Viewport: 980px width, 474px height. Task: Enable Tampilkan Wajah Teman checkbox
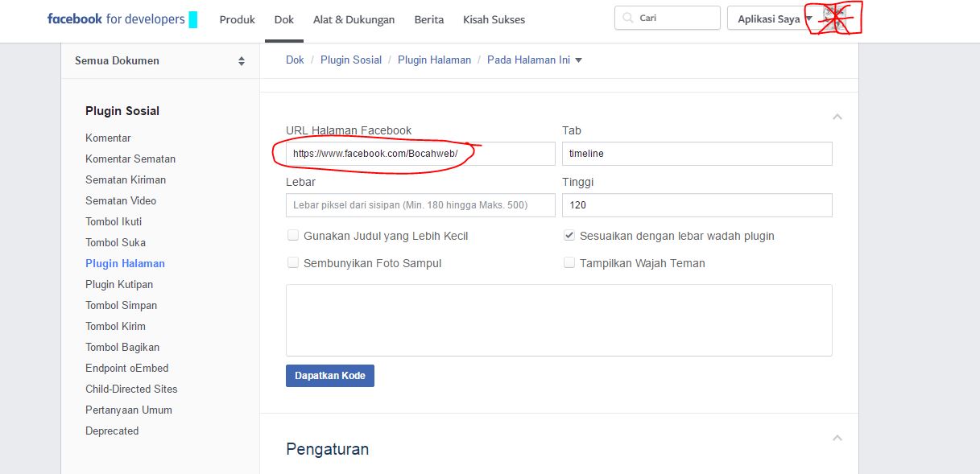click(569, 262)
